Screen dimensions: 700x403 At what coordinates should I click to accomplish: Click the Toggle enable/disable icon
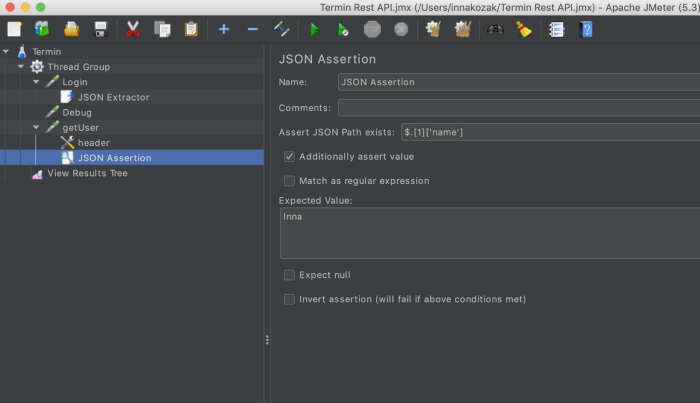[282, 29]
